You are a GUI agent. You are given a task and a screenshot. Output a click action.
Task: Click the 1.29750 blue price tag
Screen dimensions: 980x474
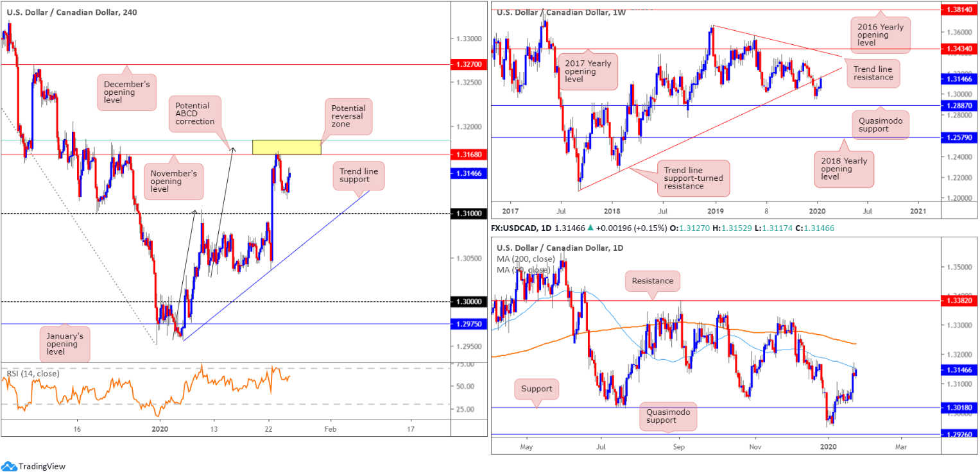point(470,324)
